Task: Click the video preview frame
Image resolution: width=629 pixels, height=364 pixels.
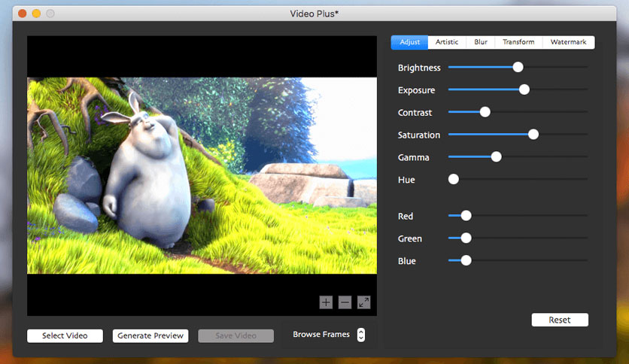Action: coord(202,175)
